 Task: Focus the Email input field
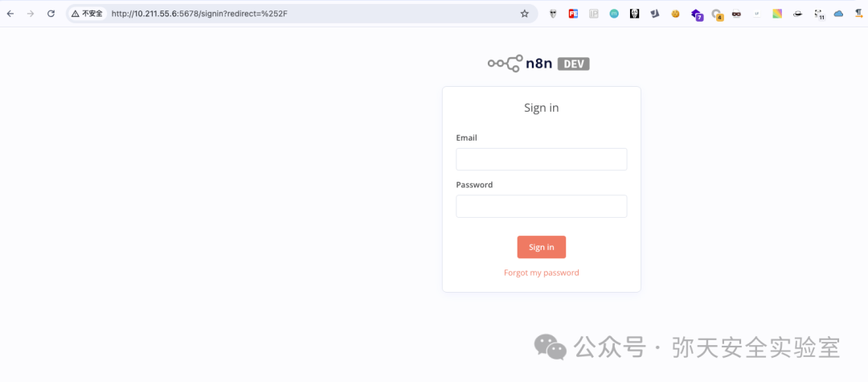[542, 159]
